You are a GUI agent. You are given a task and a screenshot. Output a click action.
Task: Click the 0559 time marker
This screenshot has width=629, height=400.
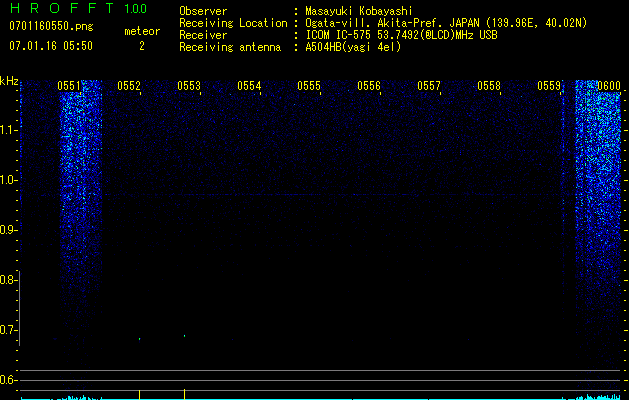[549, 86]
